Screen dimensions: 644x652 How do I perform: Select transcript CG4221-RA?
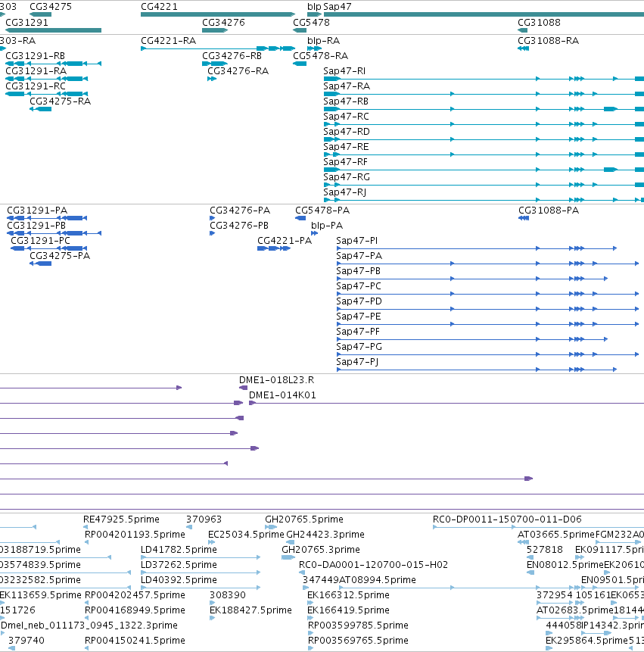(168, 41)
